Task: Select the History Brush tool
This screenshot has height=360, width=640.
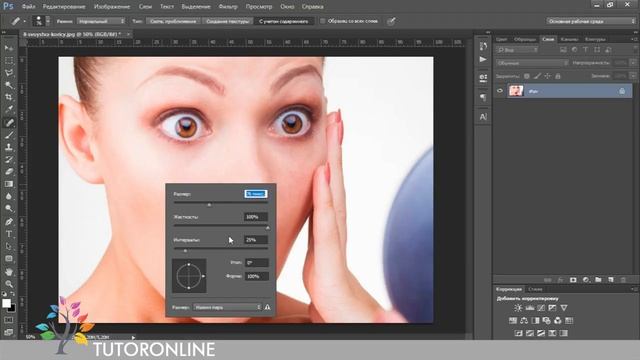Action: 9,159
